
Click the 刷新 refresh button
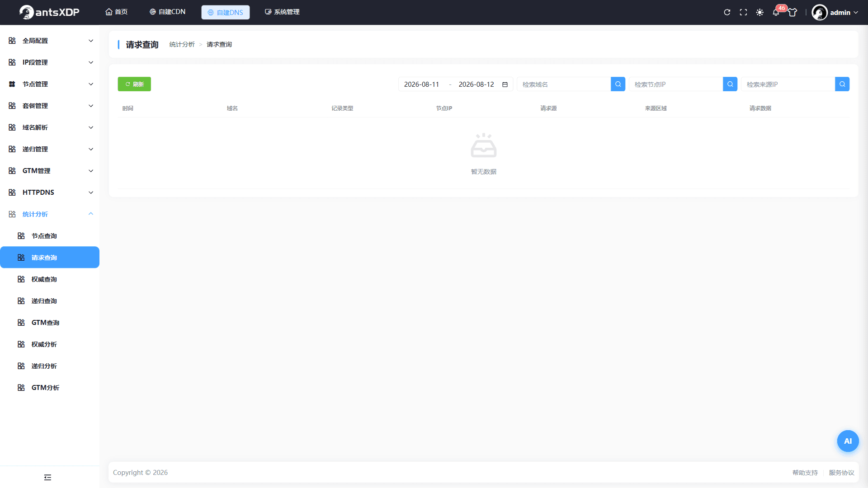click(x=134, y=84)
